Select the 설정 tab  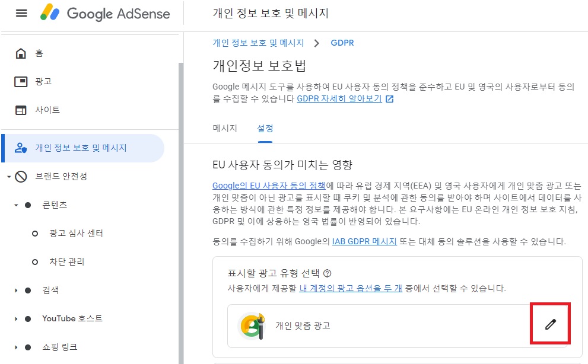265,128
